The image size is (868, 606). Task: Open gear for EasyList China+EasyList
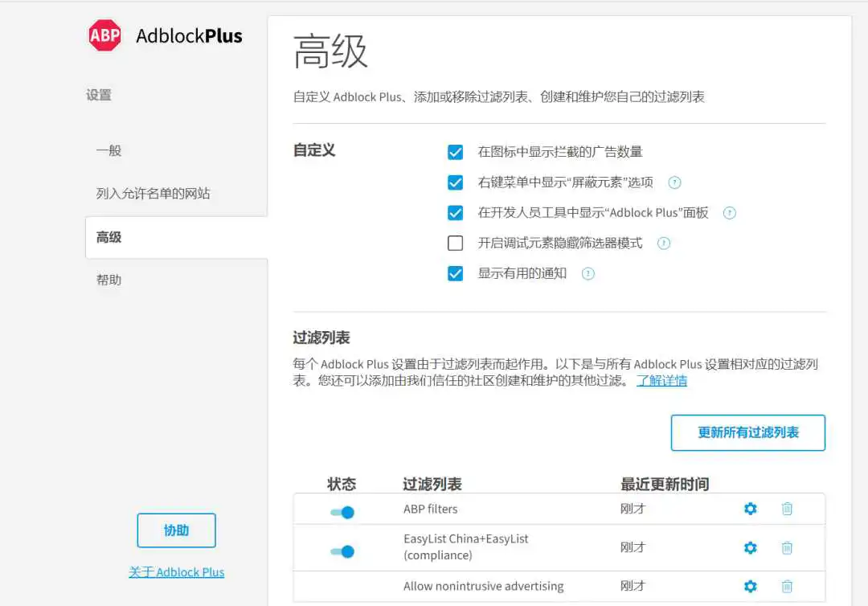[x=750, y=547]
